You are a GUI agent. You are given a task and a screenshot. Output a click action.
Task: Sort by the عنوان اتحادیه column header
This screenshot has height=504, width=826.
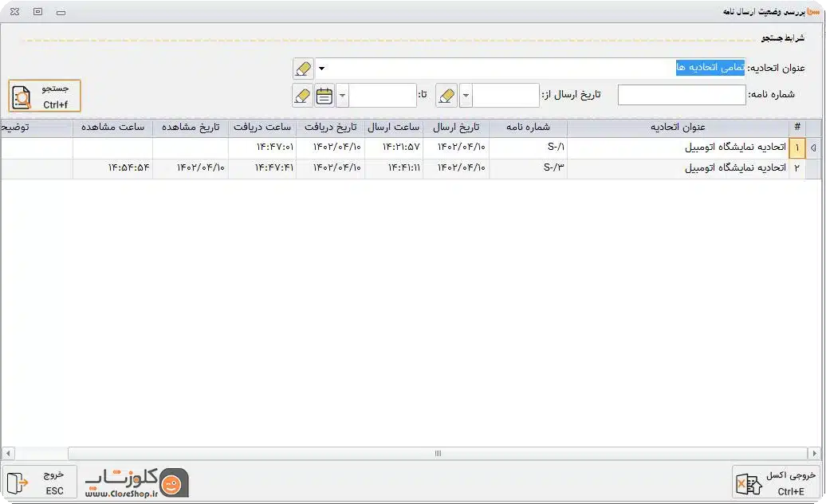coord(678,128)
